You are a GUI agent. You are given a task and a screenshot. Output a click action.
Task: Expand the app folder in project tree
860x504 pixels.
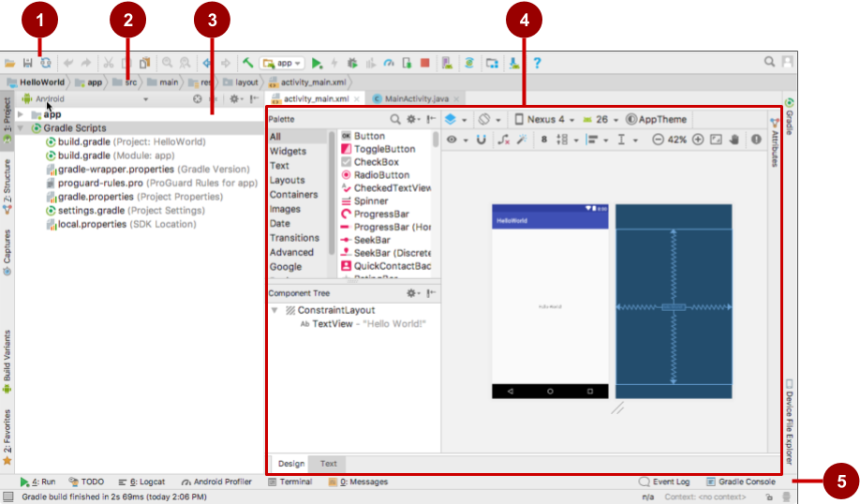21,114
